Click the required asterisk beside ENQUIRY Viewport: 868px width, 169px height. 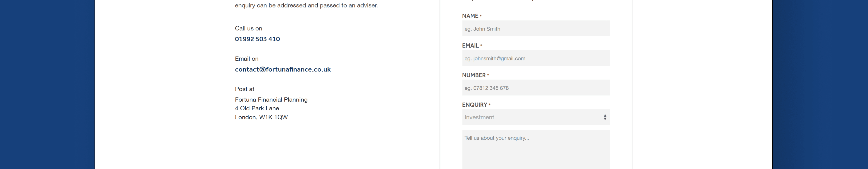490,105
